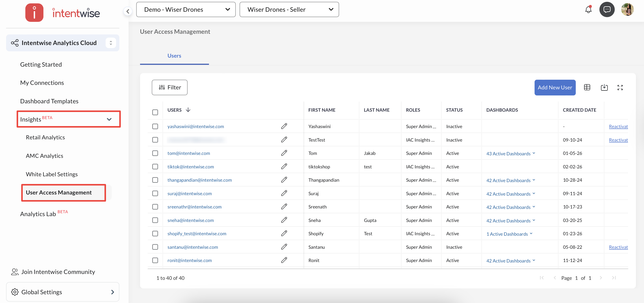This screenshot has height=303, width=644.
Task: Edit tom@intentwise.com with pencil icon
Action: (284, 153)
